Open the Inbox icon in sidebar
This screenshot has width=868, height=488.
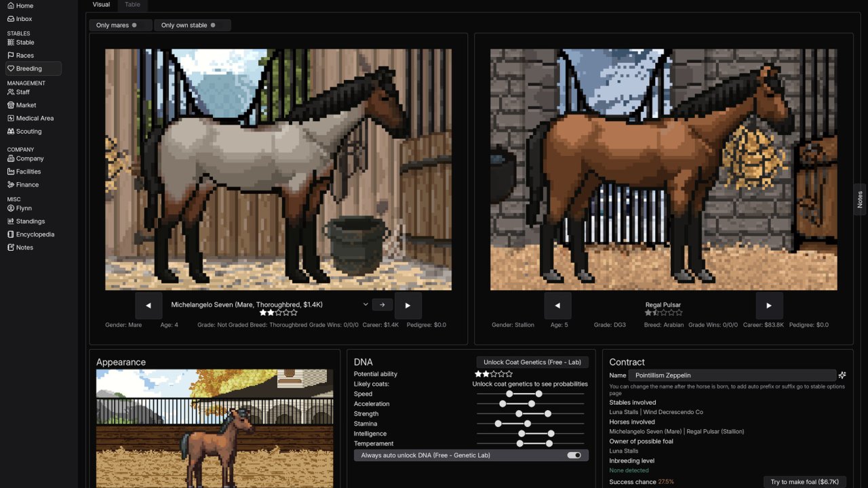coord(11,19)
